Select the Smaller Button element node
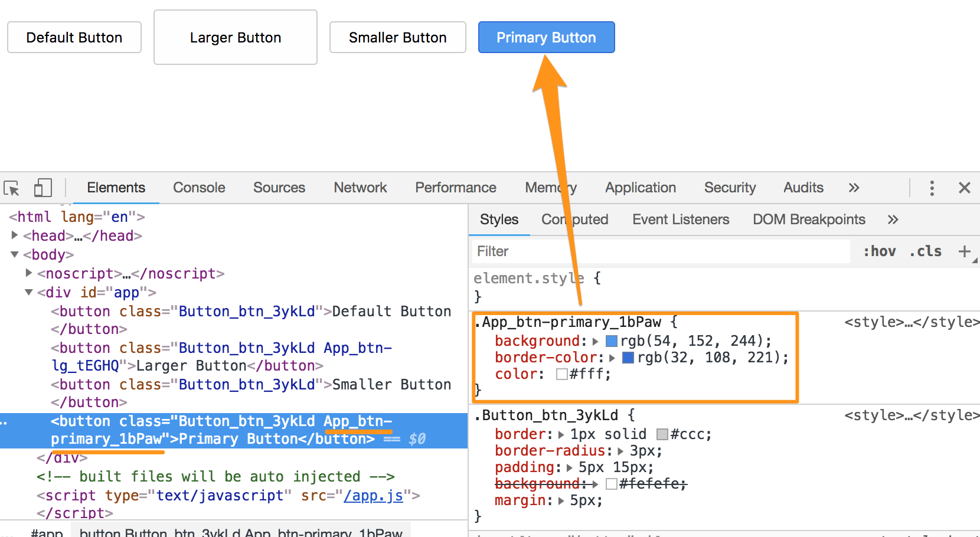The width and height of the screenshot is (980, 537). coord(251,393)
